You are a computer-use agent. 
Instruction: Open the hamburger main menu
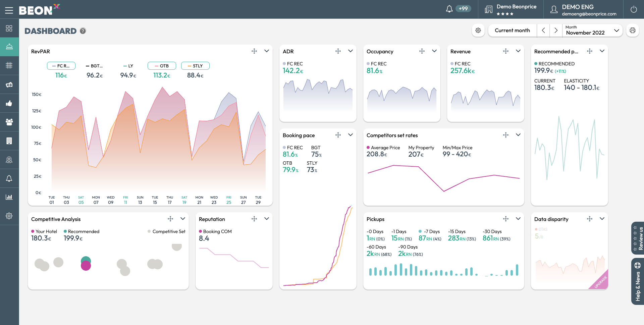[x=9, y=10]
